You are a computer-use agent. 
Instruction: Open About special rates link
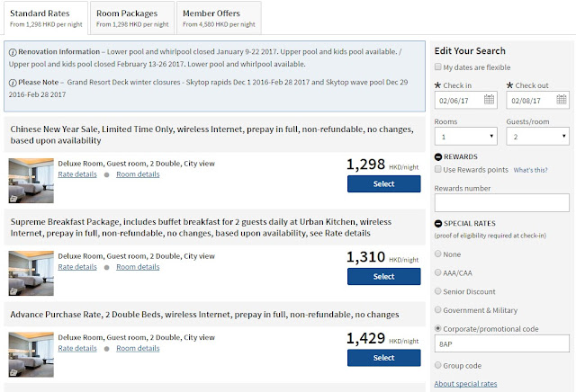[463, 384]
